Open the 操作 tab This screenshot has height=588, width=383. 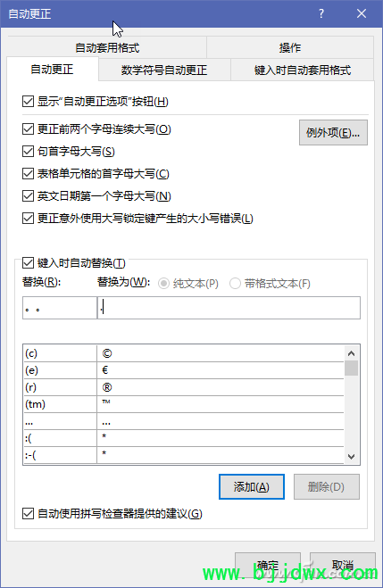coord(290,47)
